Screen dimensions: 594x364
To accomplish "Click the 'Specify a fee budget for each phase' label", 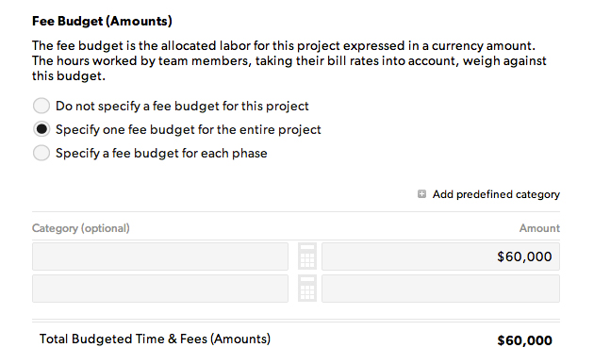I will click(161, 153).
